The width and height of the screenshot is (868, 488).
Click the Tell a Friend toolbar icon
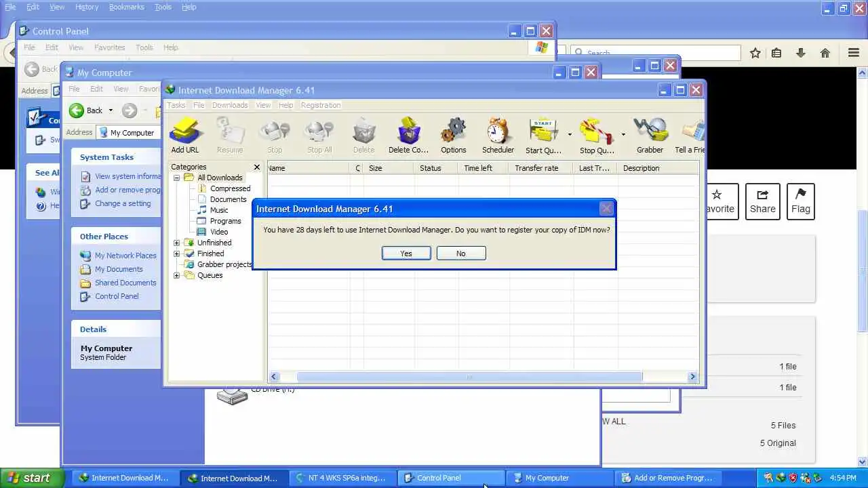[x=690, y=136]
